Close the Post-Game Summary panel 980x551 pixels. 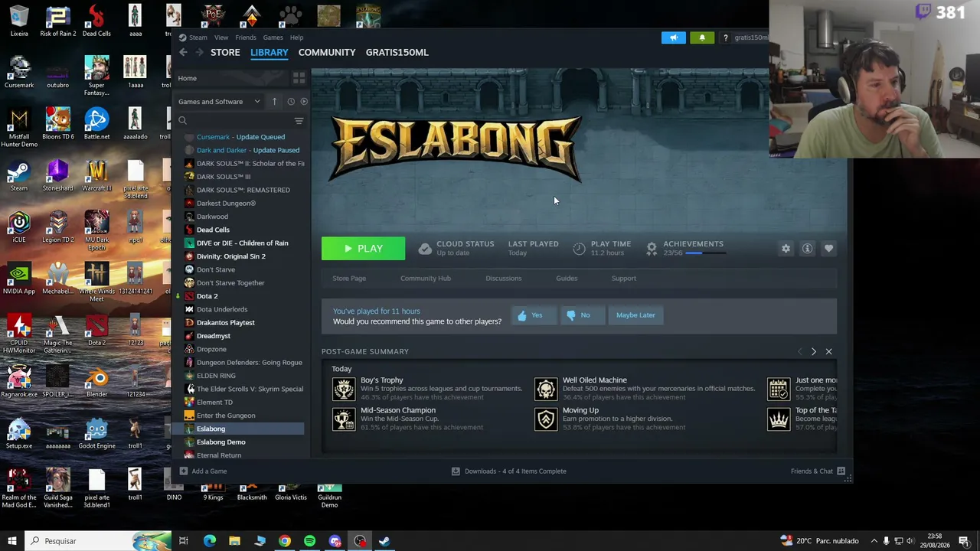tap(828, 352)
